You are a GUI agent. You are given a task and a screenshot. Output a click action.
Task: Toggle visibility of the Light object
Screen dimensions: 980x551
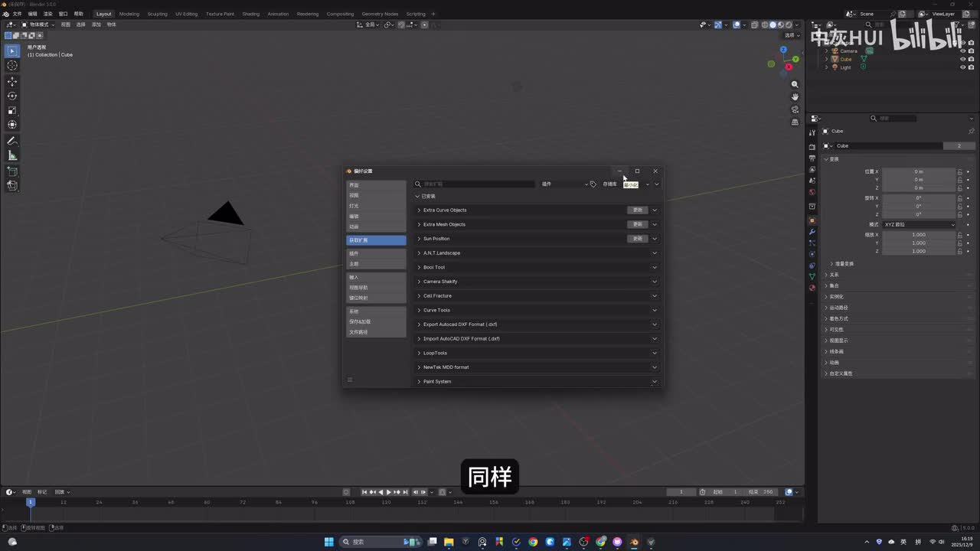[962, 67]
